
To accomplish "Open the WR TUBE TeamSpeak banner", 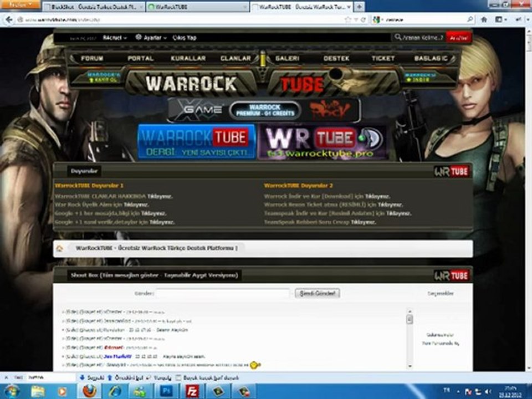I will click(323, 142).
